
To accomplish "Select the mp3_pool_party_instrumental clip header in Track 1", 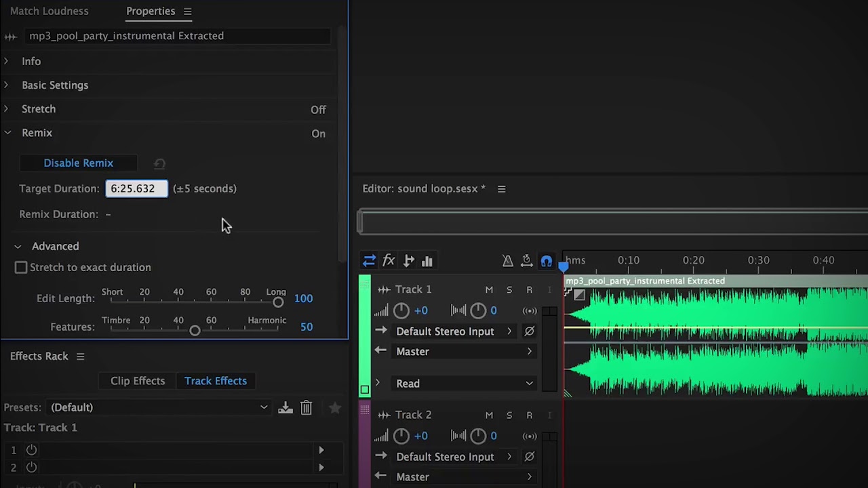I will 715,281.
